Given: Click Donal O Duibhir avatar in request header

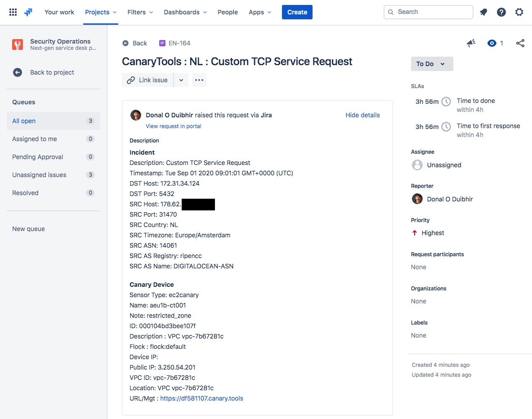Looking at the screenshot, I should click(x=136, y=115).
